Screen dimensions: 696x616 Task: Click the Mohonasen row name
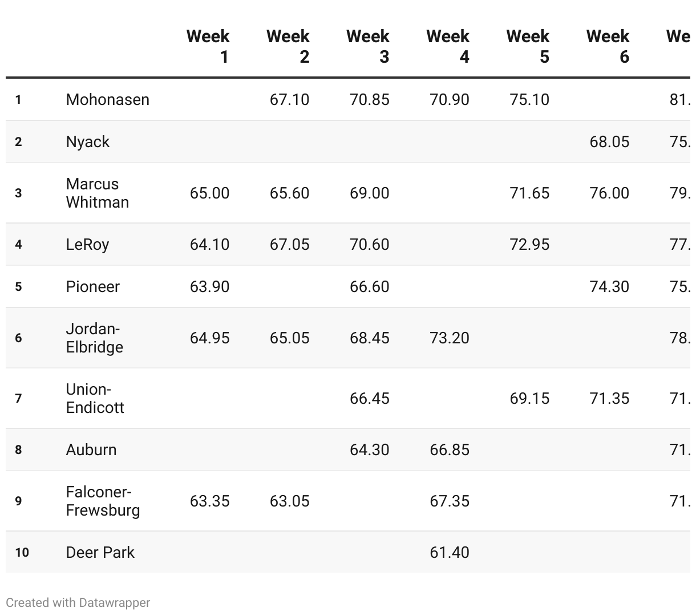pyautogui.click(x=108, y=99)
